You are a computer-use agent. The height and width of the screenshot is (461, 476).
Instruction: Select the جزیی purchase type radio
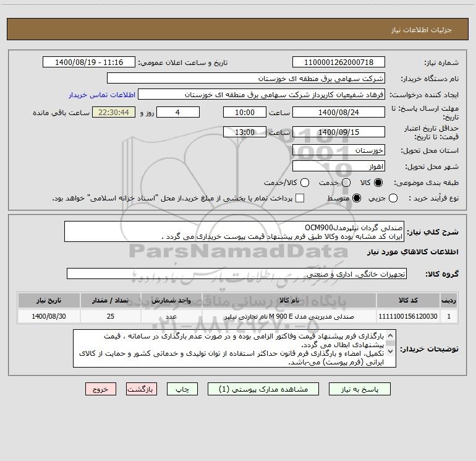(x=393, y=198)
